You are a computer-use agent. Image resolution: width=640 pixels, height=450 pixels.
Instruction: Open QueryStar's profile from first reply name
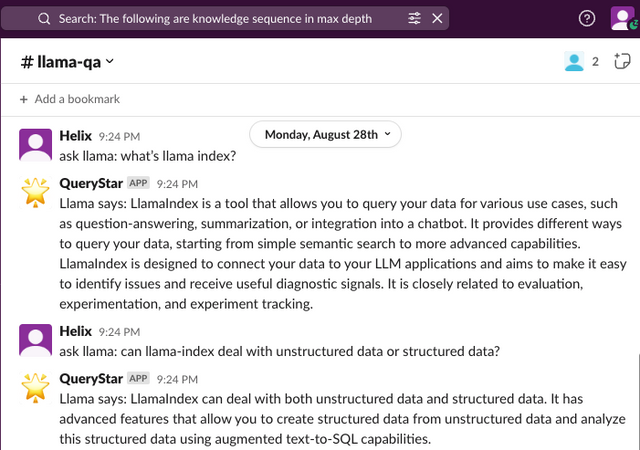91,183
